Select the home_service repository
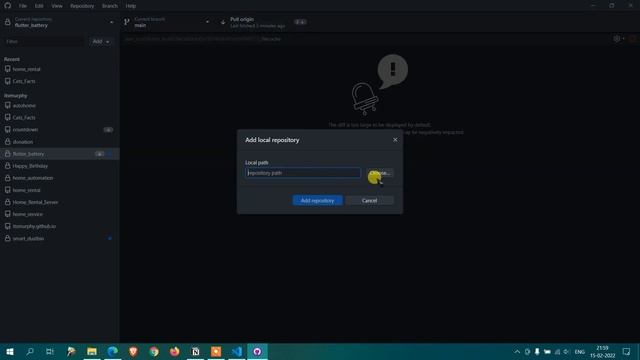The image size is (640, 360). [60, 214]
